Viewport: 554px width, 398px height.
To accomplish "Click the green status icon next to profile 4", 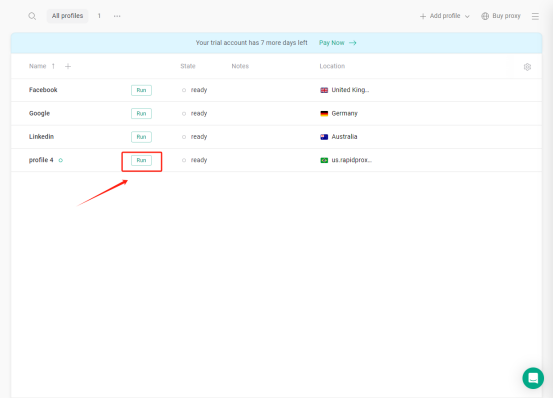I will coord(61,160).
